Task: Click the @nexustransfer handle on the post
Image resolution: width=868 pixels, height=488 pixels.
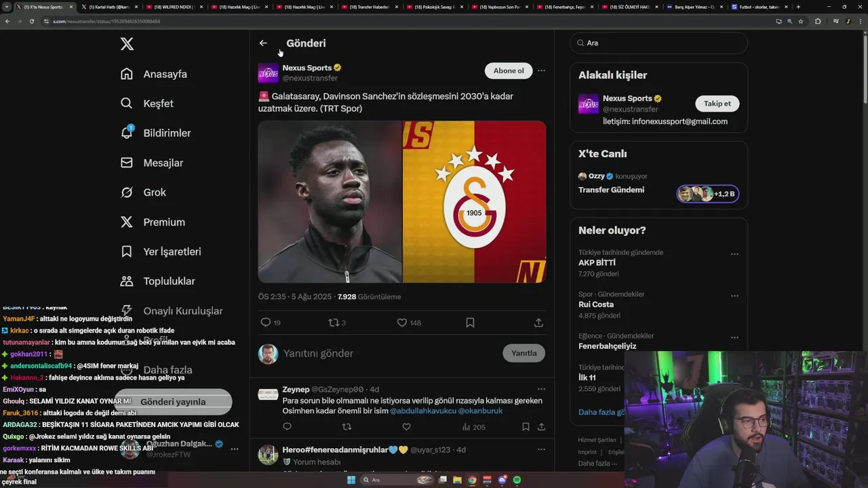Action: coord(310,79)
